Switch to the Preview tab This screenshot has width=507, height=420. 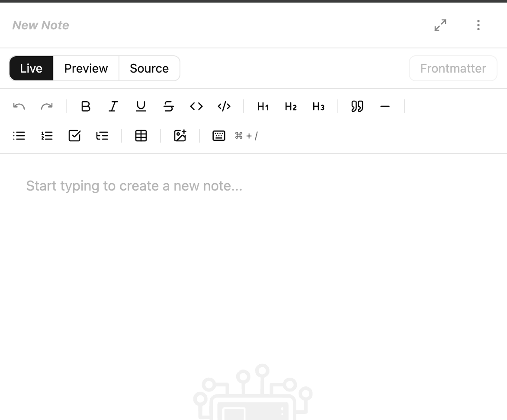tap(86, 68)
